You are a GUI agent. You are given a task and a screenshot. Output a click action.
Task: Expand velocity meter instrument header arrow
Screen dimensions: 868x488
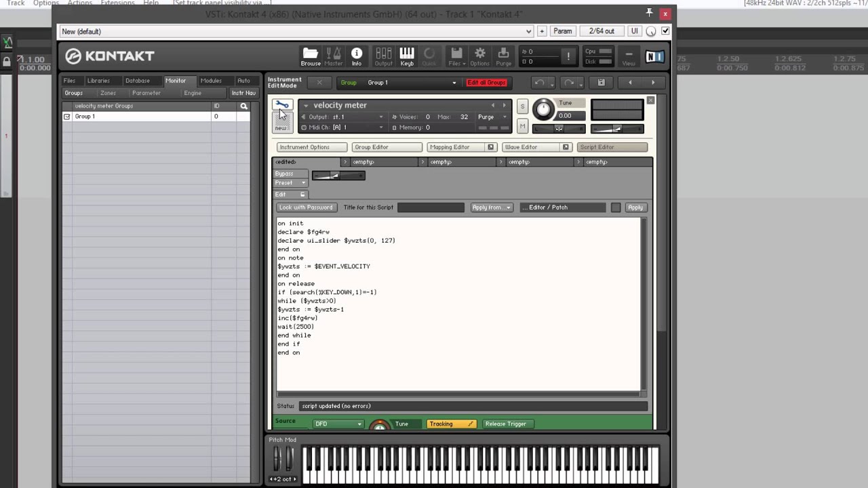306,106
